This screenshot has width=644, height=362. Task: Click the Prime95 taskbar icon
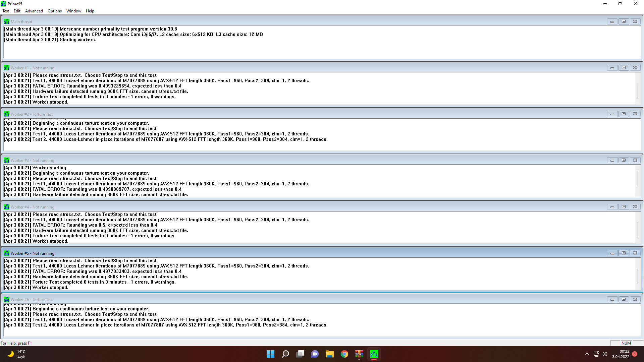[x=374, y=354]
